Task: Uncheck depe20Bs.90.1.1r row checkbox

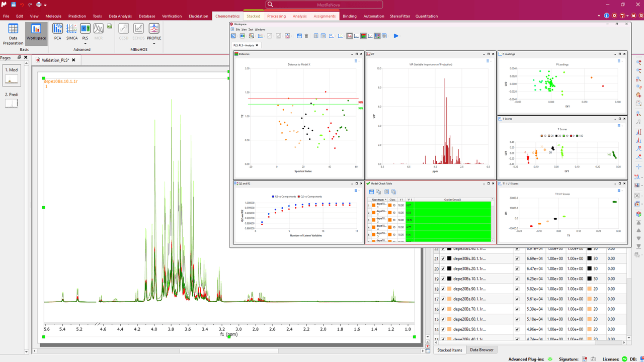Action: coord(443,289)
